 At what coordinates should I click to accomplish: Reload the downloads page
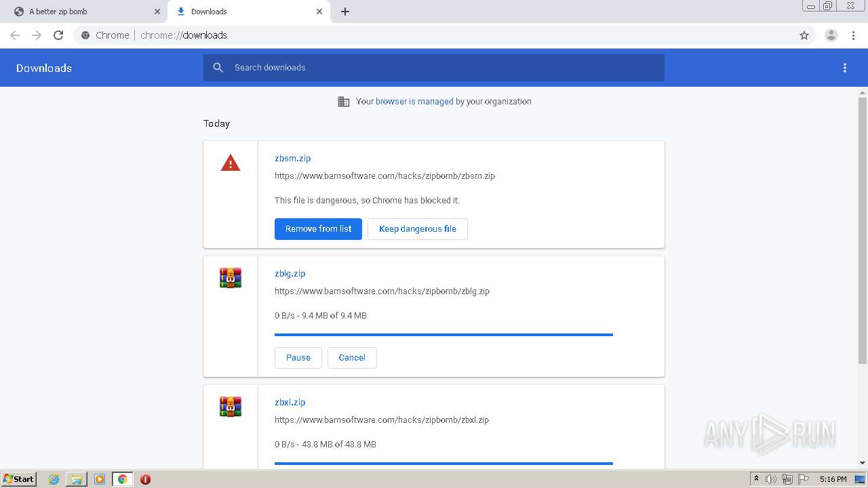(58, 35)
